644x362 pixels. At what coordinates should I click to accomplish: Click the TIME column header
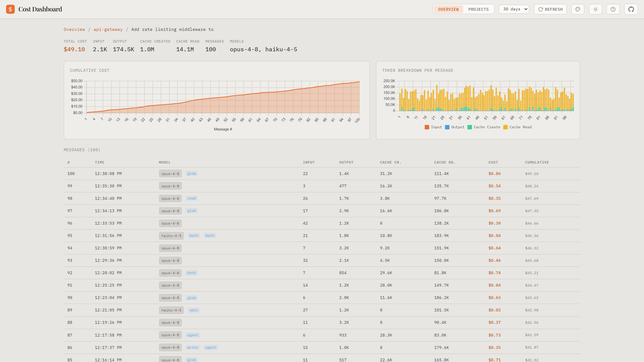(99, 162)
